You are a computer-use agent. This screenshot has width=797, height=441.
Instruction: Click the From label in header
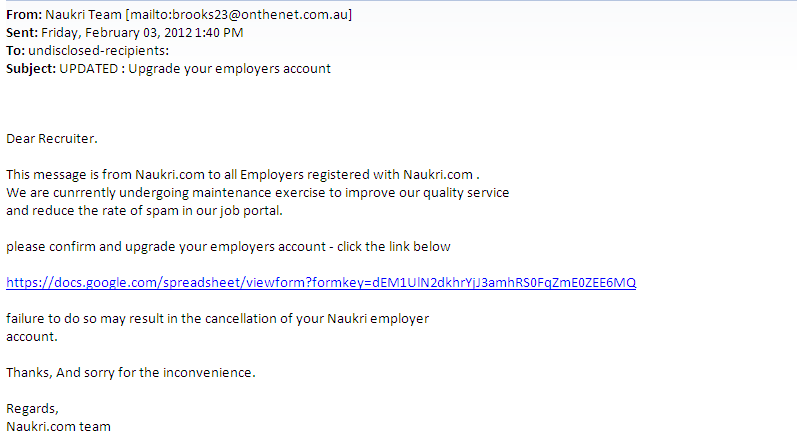pyautogui.click(x=24, y=15)
